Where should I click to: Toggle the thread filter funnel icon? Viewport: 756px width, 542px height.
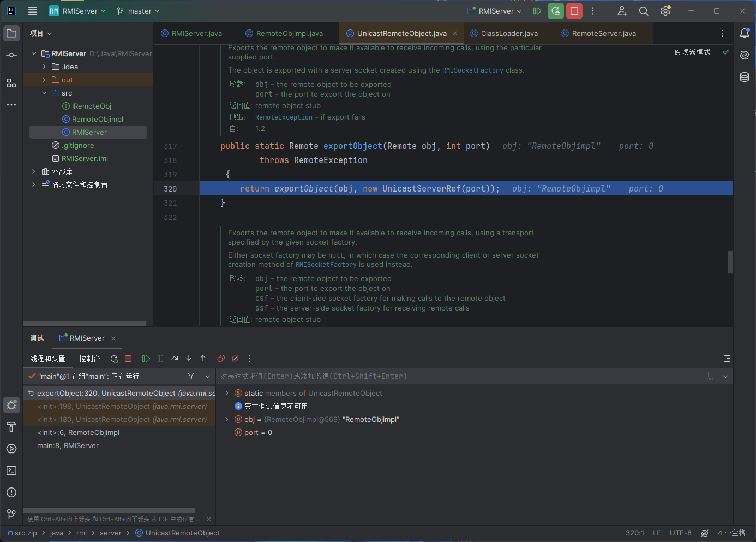(x=191, y=376)
